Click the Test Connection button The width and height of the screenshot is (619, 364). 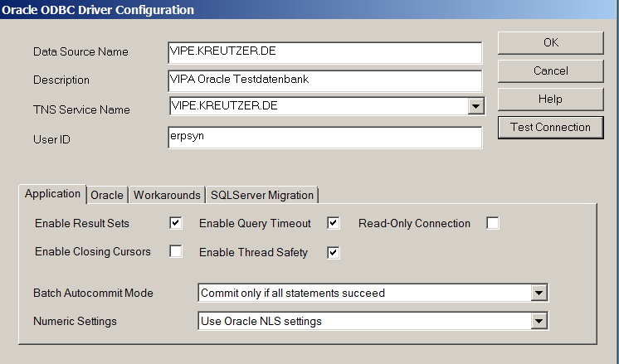(550, 127)
